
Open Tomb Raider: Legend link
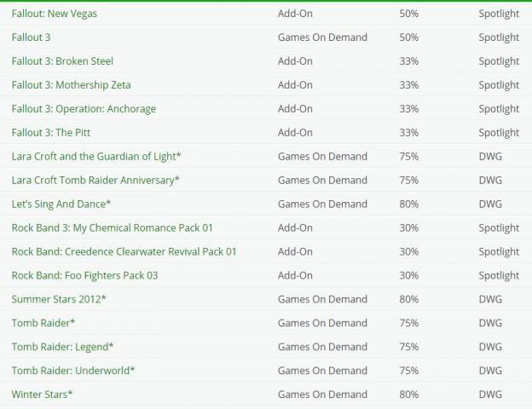[62, 347]
